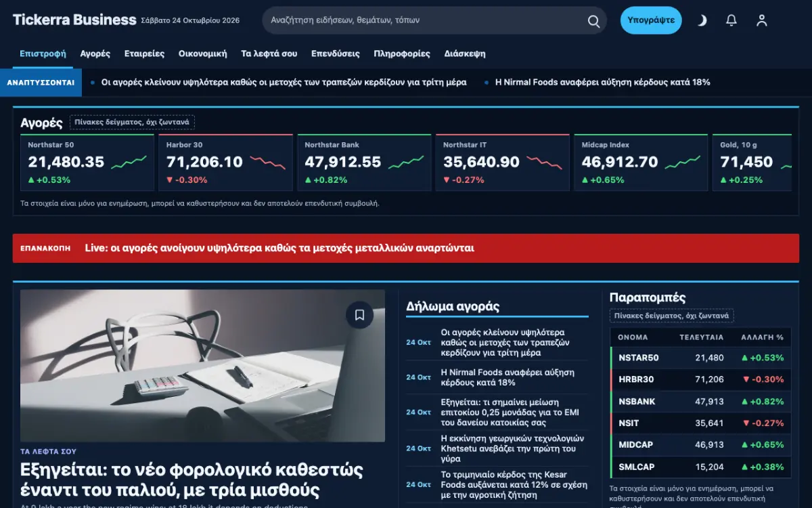Open the tax regime explainer headline
Image resolution: width=812 pixels, height=508 pixels.
point(191,480)
